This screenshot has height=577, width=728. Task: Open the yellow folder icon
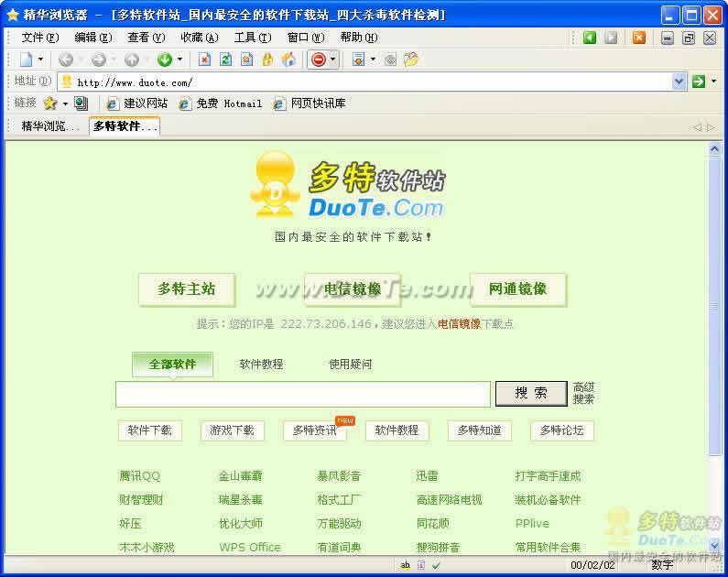tap(411, 60)
